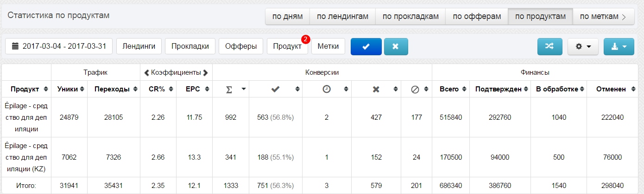Click the EPC value 11.75
This screenshot has width=644, height=194.
(x=194, y=117)
